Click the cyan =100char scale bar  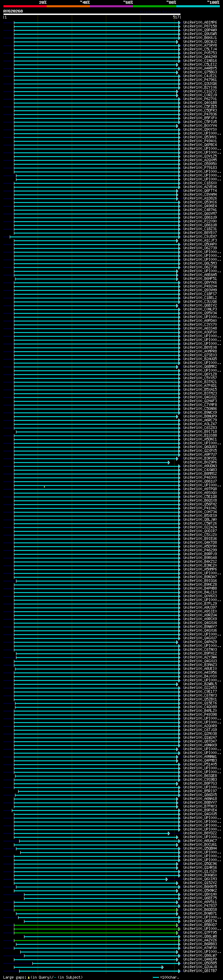155,977
